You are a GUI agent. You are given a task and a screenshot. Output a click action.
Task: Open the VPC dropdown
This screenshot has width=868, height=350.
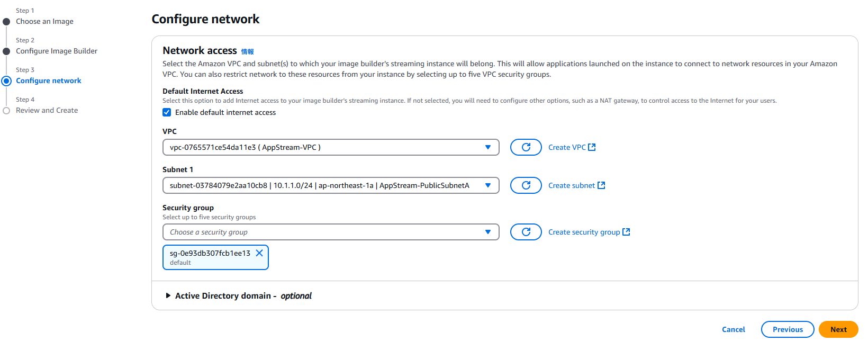pos(331,147)
